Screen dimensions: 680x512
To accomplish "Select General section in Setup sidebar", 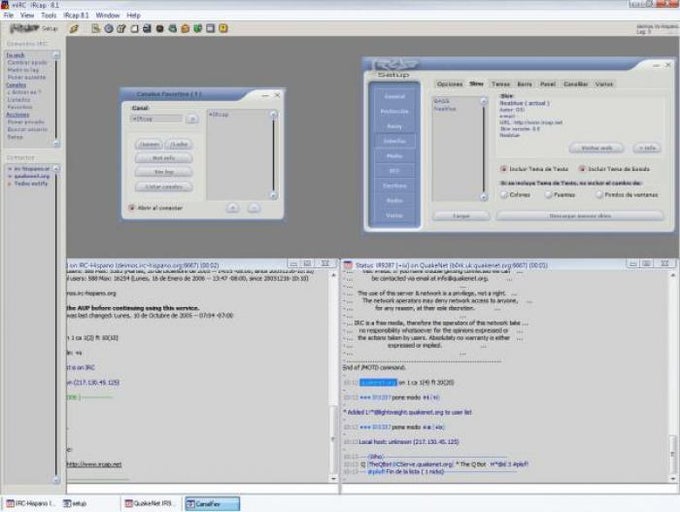I will 394,96.
